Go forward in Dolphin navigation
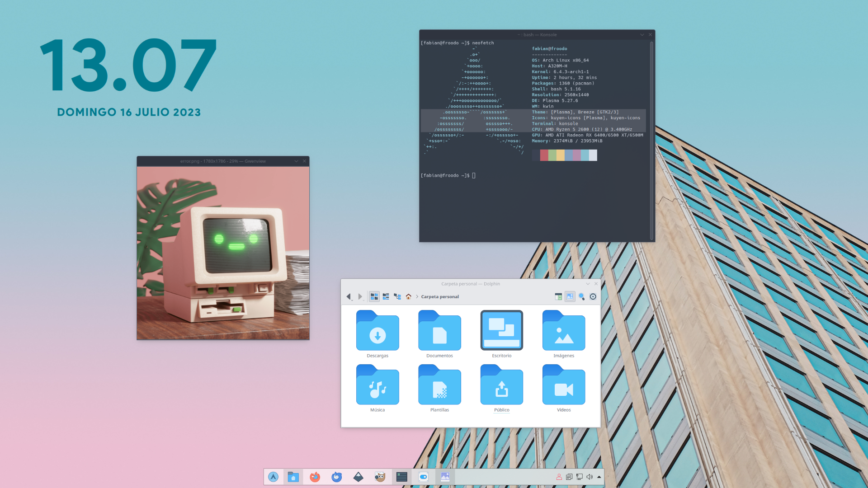The width and height of the screenshot is (868, 488). pyautogui.click(x=360, y=297)
